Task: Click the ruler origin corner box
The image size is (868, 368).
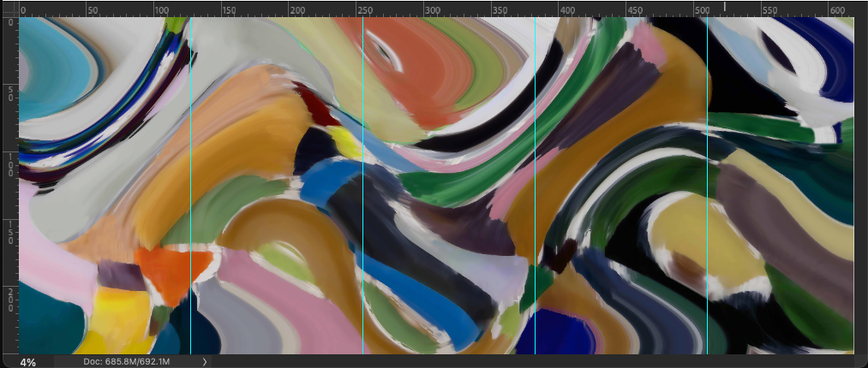Action: tap(9, 9)
